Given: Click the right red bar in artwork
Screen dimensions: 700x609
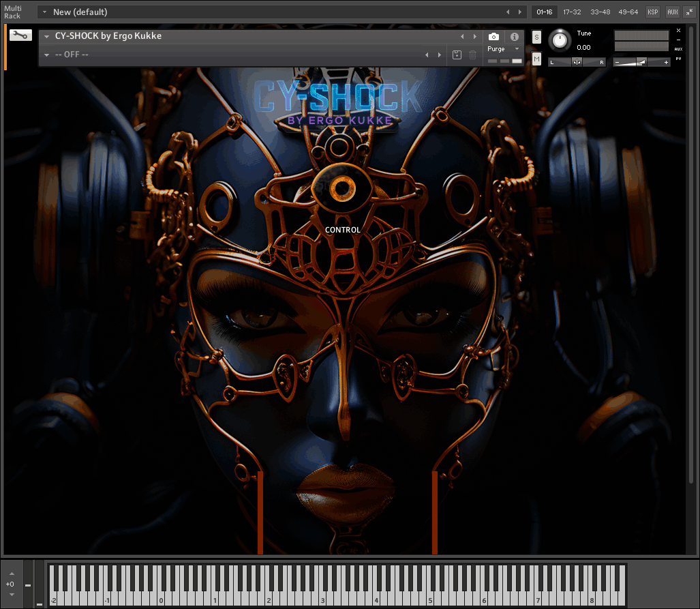Looking at the screenshot, I should 434,512.
